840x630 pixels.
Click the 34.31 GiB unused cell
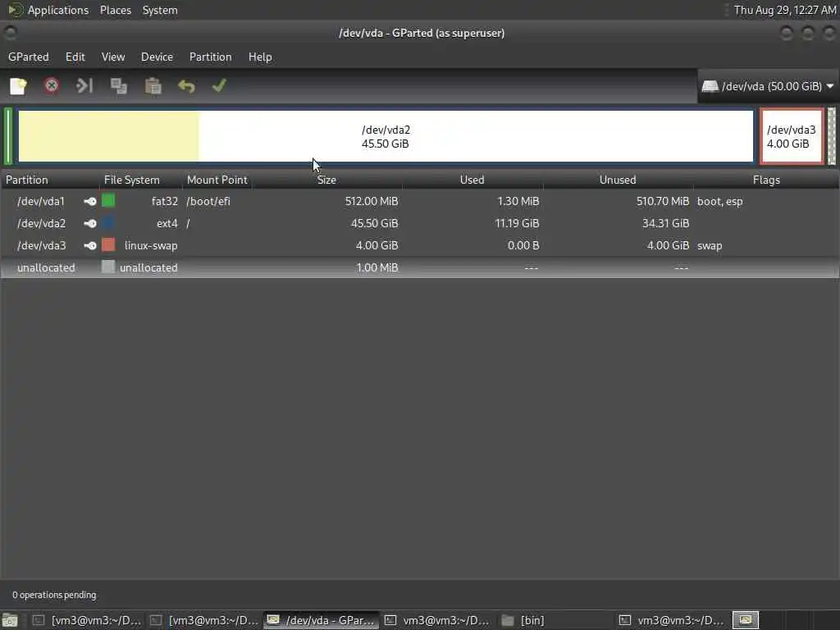pyautogui.click(x=666, y=223)
